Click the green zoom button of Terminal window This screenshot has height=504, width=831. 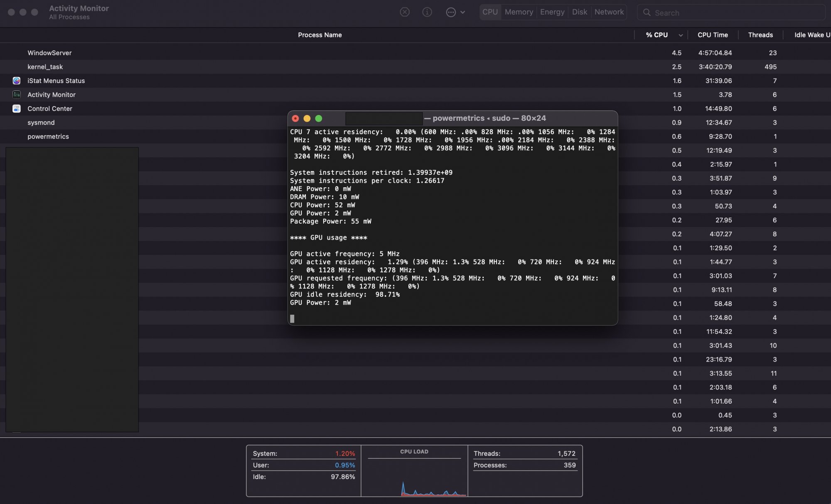tap(319, 118)
